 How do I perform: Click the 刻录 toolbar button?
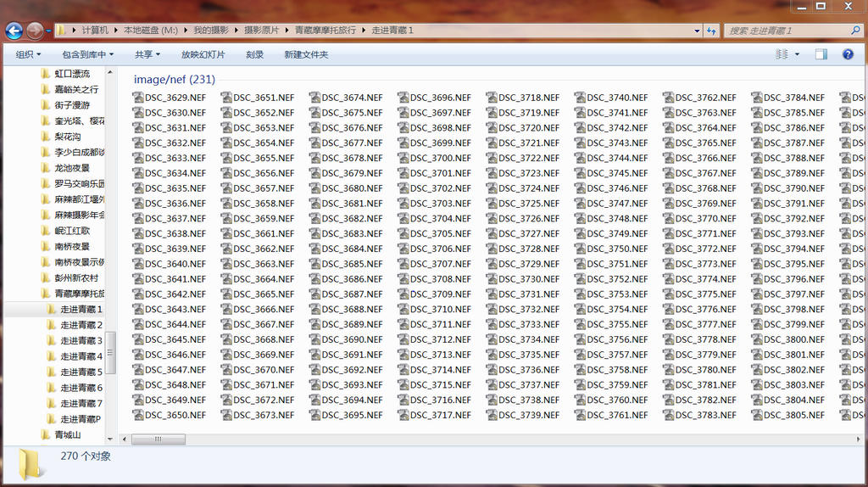coord(254,54)
